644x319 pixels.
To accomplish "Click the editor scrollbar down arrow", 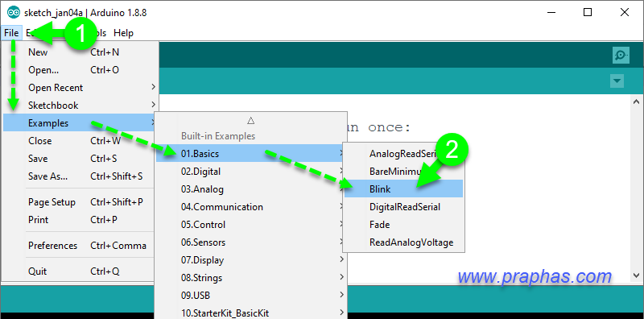I will pyautogui.click(x=637, y=275).
